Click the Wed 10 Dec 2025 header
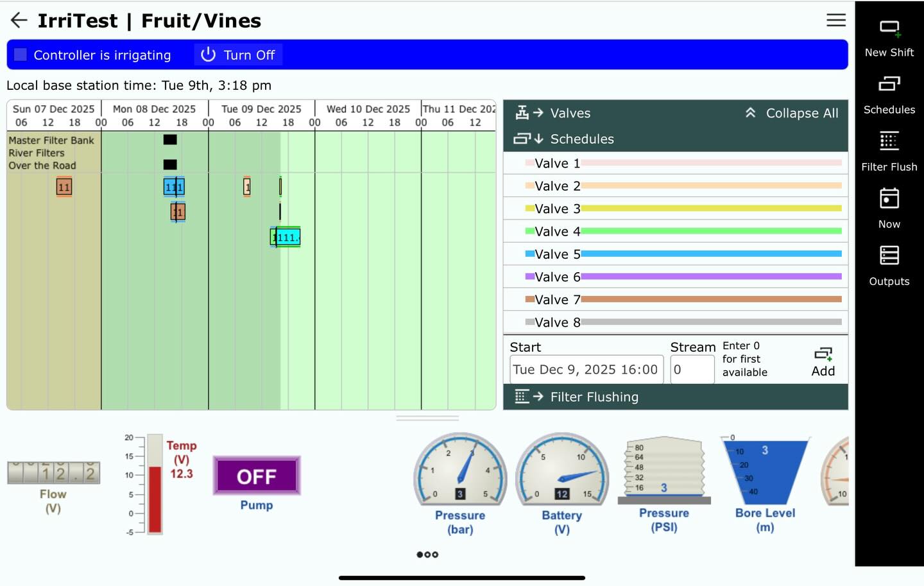The image size is (924, 586). [x=368, y=109]
